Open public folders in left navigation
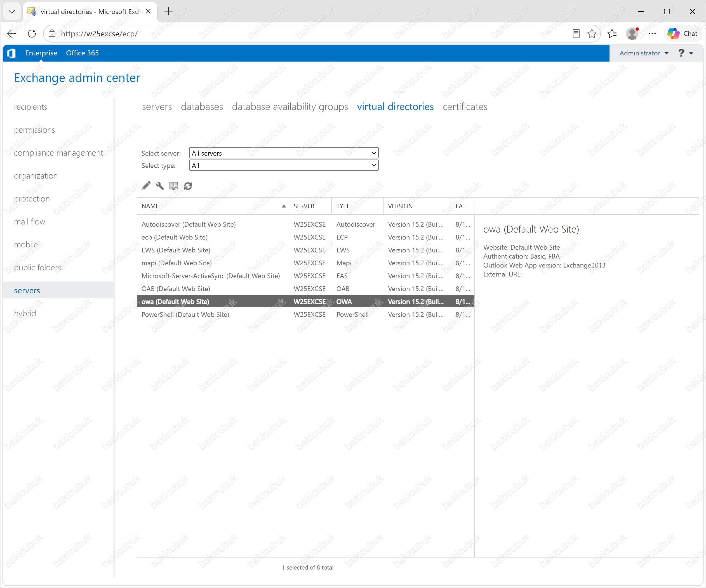 point(38,268)
